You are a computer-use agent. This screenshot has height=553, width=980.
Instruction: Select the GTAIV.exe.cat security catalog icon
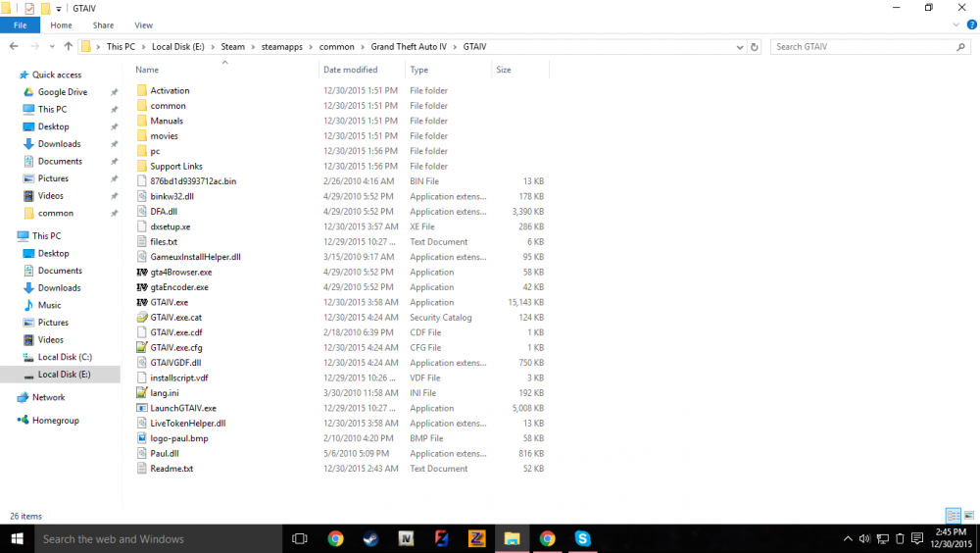point(142,317)
